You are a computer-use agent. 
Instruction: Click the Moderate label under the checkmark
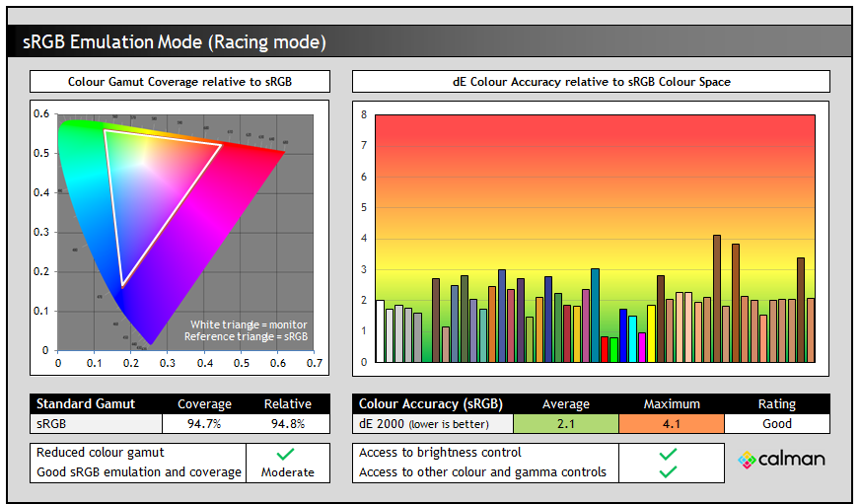286,472
